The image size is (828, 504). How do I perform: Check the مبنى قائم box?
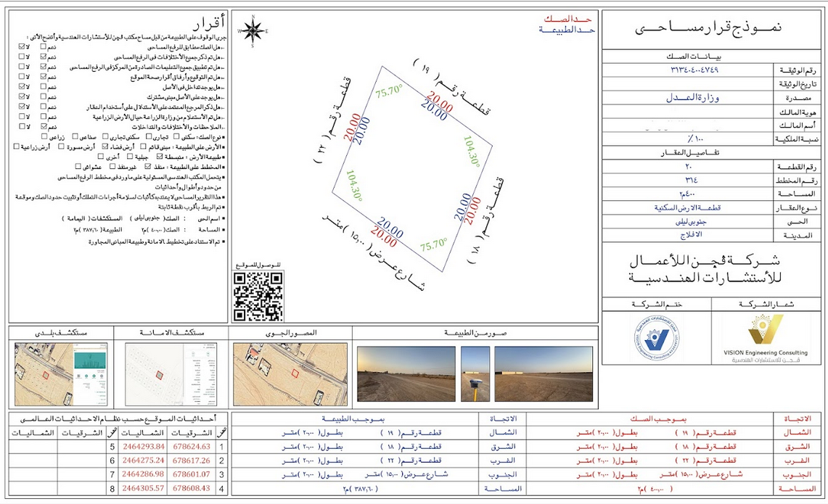[x=143, y=146]
